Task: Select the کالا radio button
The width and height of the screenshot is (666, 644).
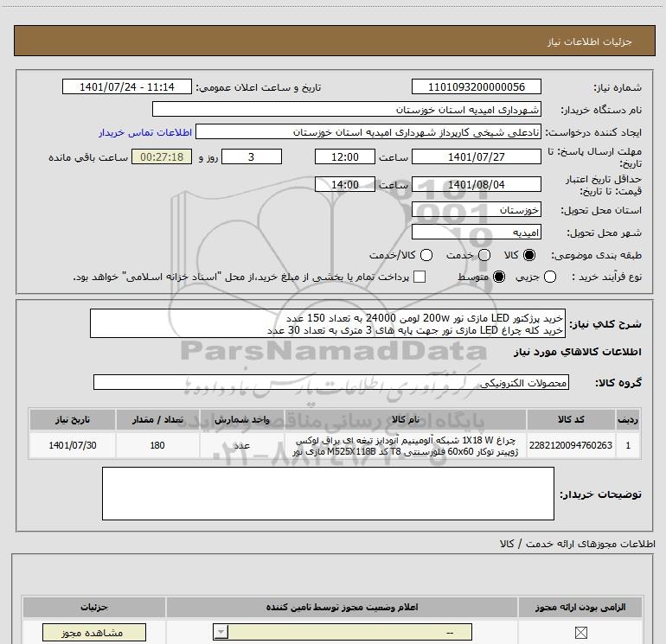Action: point(529,255)
